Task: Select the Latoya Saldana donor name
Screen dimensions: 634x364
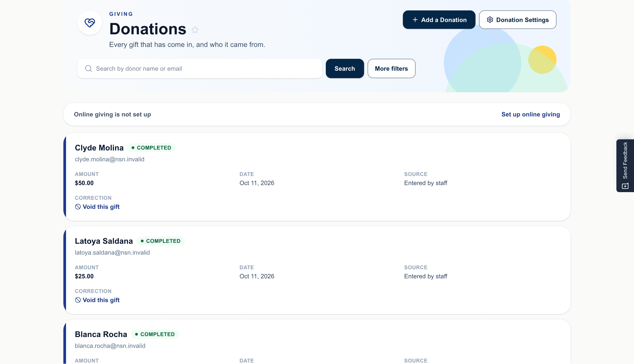Action: [x=104, y=241]
